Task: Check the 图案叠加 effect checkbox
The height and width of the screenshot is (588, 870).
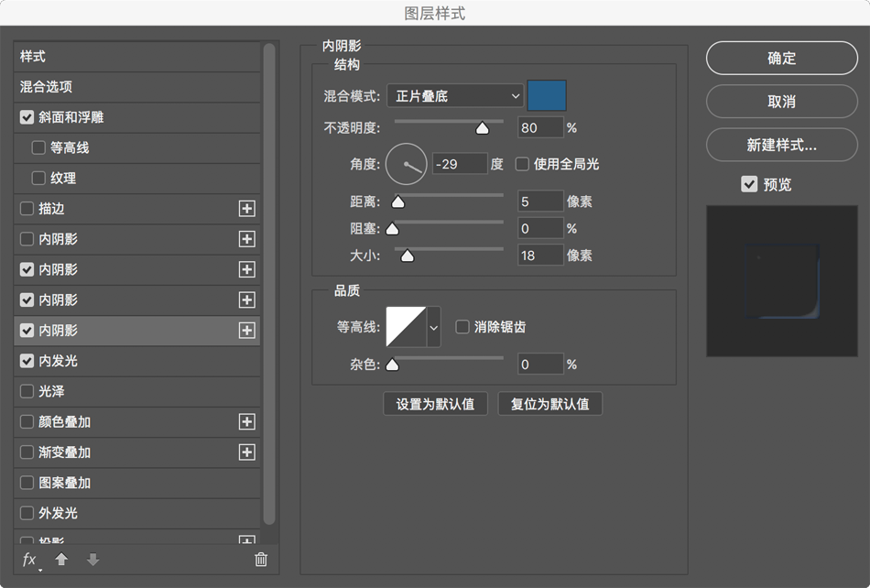Action: pos(27,483)
